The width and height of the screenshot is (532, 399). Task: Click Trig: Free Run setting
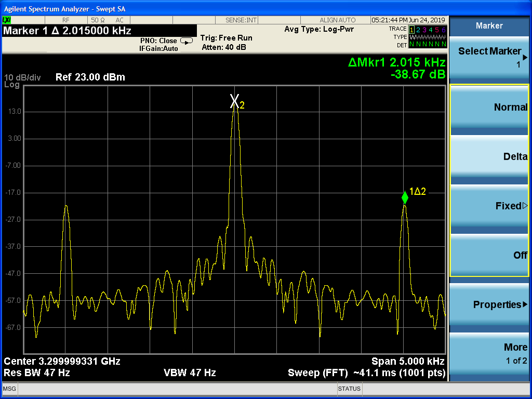coord(227,38)
